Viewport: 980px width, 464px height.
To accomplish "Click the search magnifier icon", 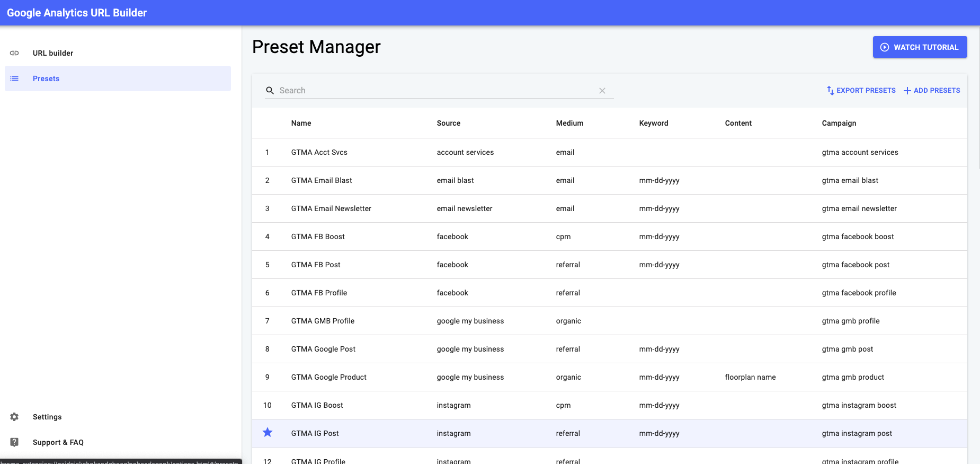I will pos(270,91).
